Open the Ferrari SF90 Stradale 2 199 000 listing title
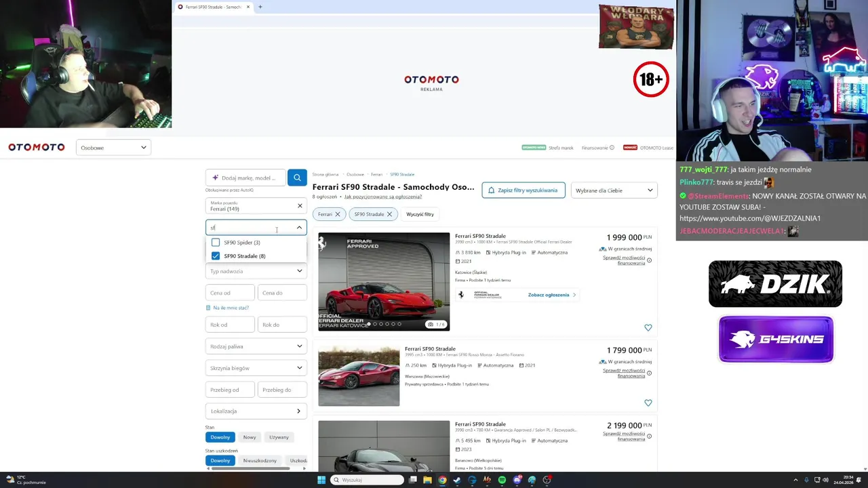 480,424
